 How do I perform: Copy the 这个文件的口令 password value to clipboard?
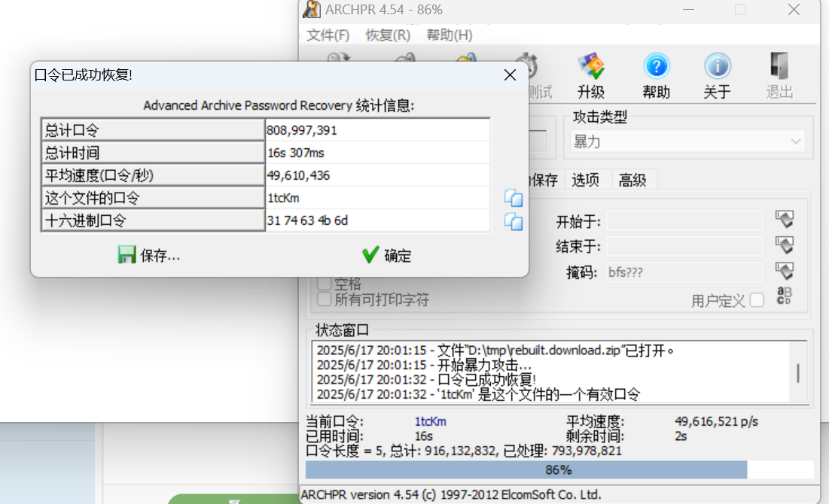coord(513,198)
